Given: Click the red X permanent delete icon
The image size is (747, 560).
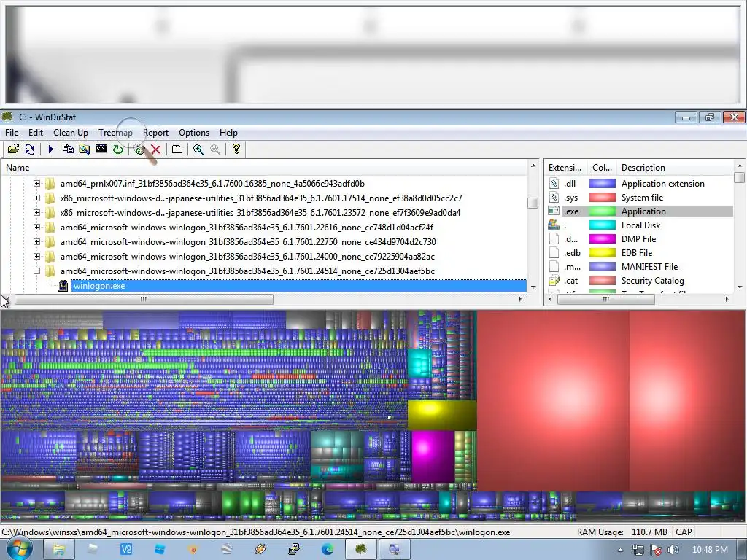Looking at the screenshot, I should (x=155, y=149).
